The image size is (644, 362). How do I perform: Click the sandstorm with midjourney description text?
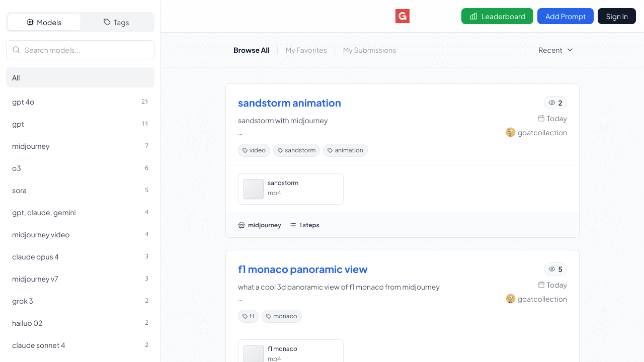(x=283, y=121)
